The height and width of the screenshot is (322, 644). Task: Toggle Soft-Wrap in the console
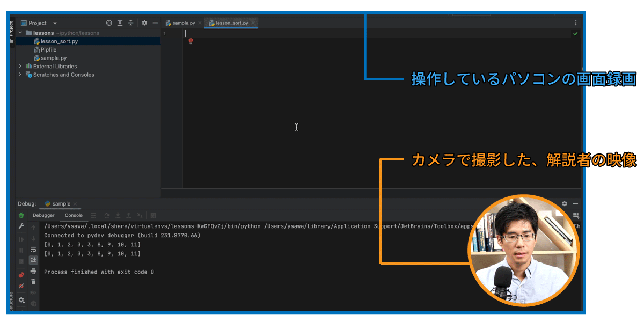pyautogui.click(x=33, y=249)
